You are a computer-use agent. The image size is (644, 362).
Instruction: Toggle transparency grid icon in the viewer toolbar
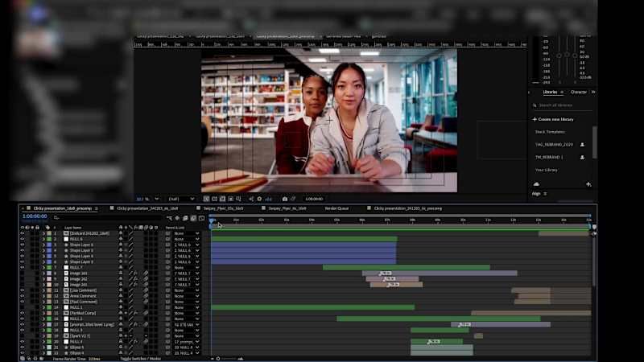click(x=214, y=199)
